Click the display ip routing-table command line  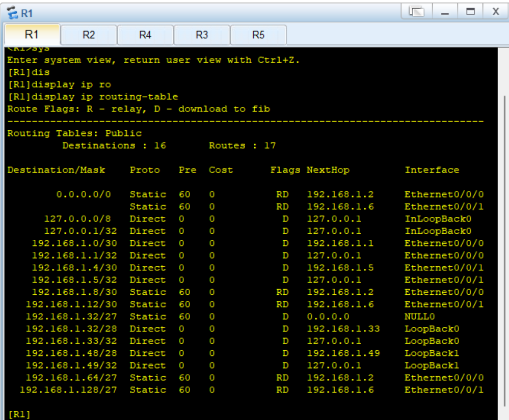click(x=93, y=97)
